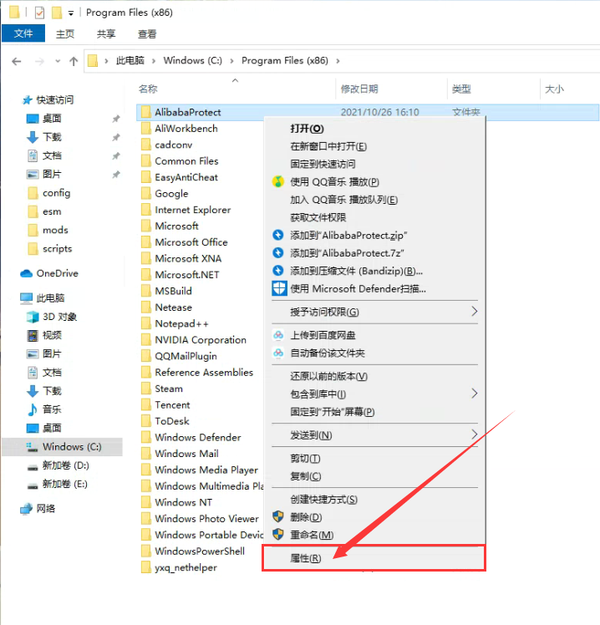Click the AlibabaProtect folder icon
Screen dimensions: 600x625
146,112
